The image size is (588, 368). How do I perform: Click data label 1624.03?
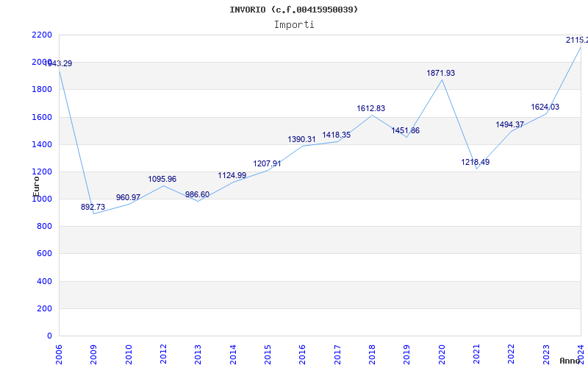[x=545, y=107]
